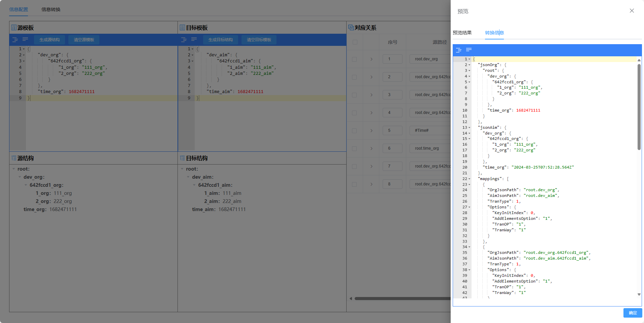This screenshot has width=644, height=323.
Task: Close the 预览 drawer with the X icon
Action: (632, 11)
